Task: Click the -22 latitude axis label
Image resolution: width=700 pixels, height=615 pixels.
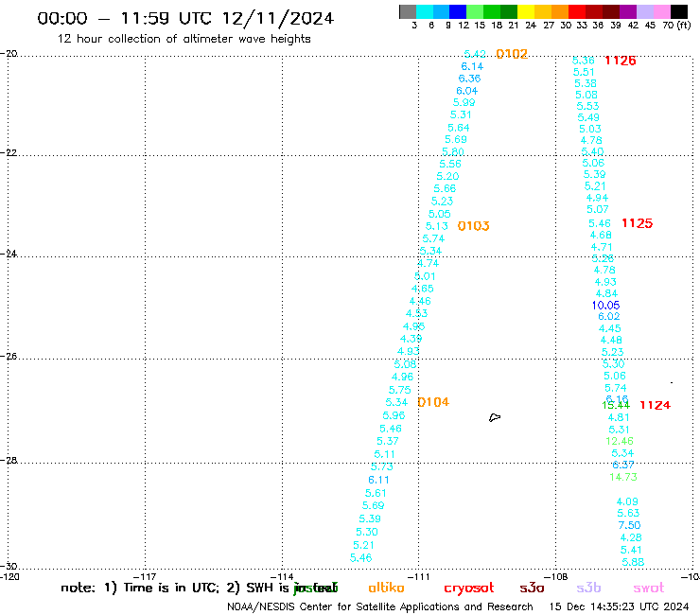Action: point(9,153)
